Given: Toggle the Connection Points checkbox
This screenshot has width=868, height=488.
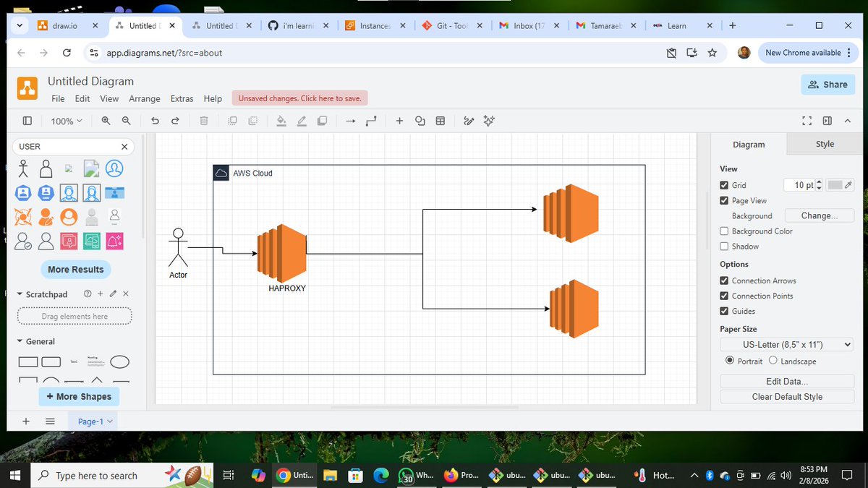Looking at the screenshot, I should point(724,296).
